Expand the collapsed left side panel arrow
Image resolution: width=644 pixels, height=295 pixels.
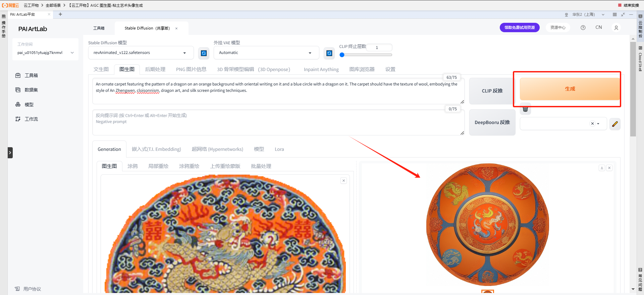click(x=10, y=153)
